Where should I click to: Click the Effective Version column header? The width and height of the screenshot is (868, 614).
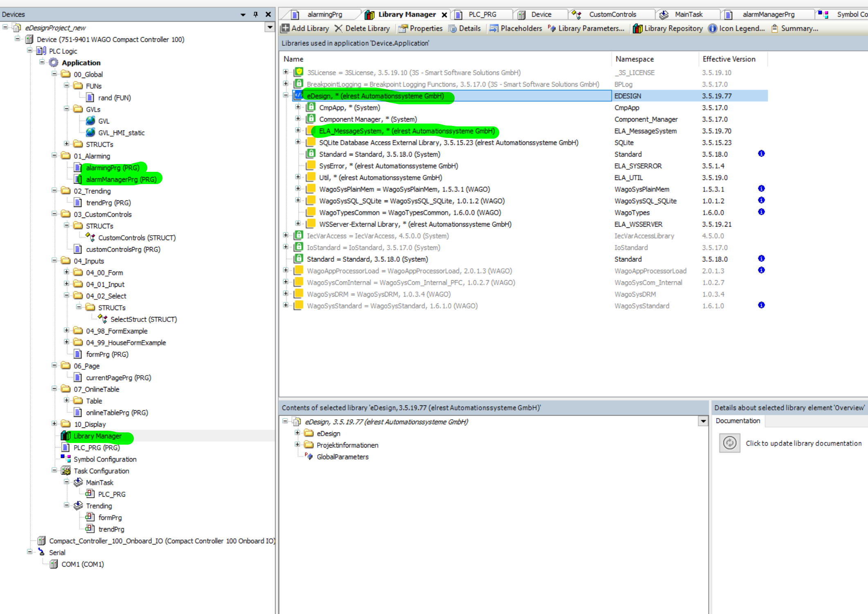pyautogui.click(x=728, y=59)
